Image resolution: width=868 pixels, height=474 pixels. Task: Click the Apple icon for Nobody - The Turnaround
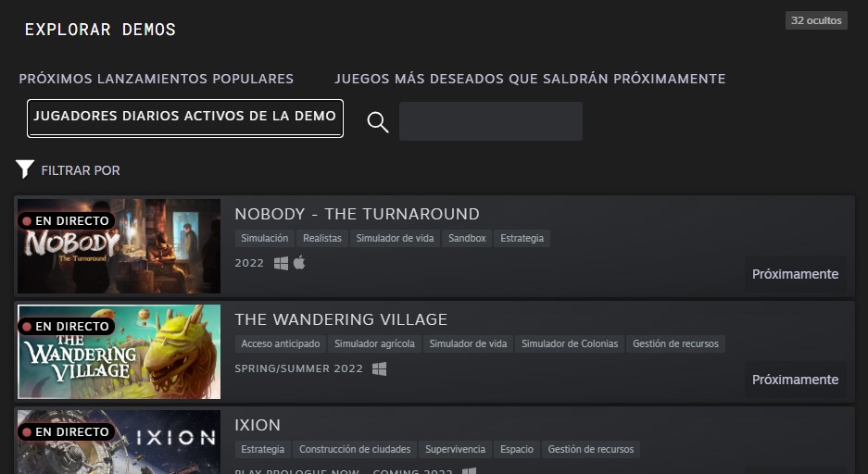click(x=299, y=262)
